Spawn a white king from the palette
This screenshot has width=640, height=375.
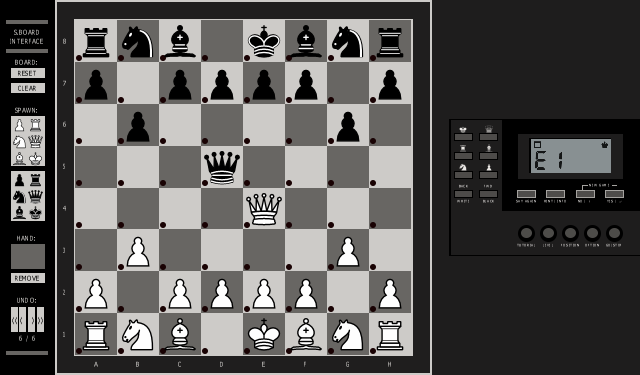(x=36, y=158)
